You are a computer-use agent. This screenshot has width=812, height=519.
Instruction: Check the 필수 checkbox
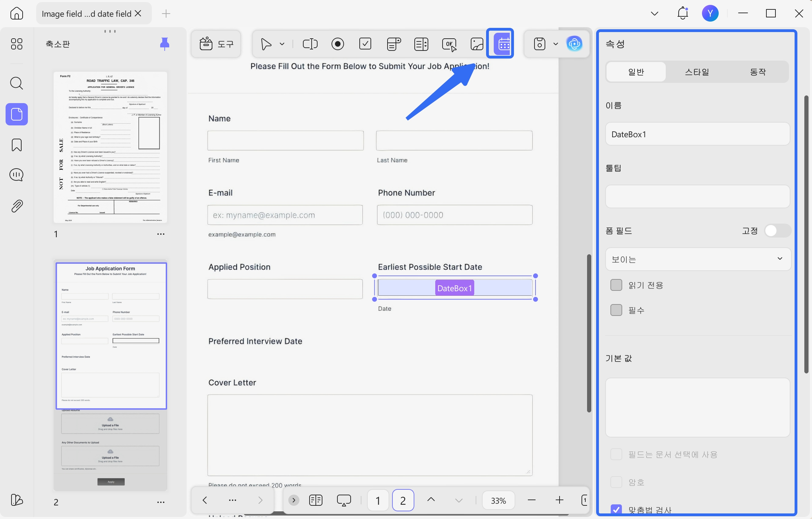tap(616, 310)
